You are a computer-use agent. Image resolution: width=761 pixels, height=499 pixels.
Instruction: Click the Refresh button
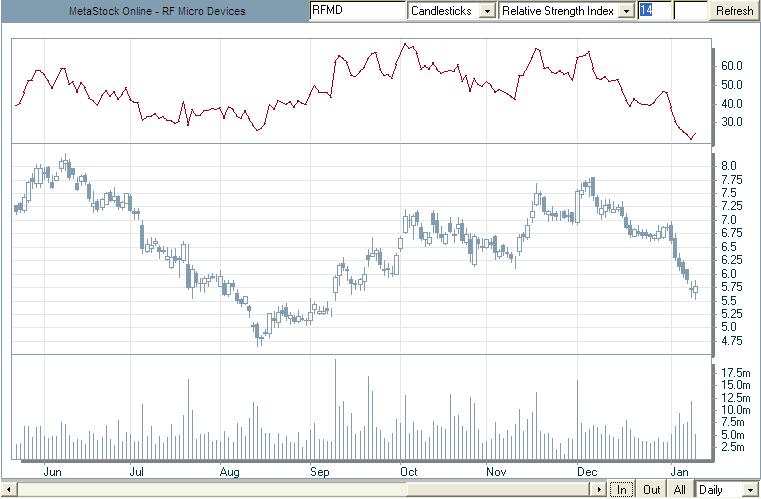(734, 10)
